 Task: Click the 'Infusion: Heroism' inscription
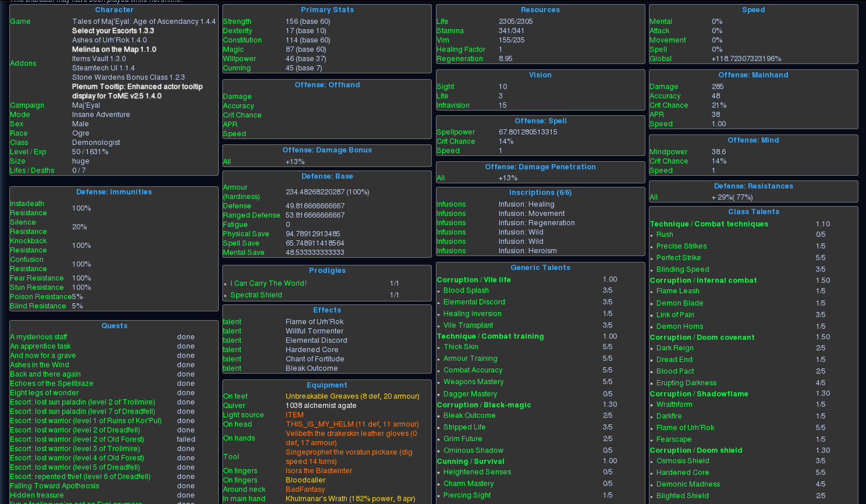(528, 251)
